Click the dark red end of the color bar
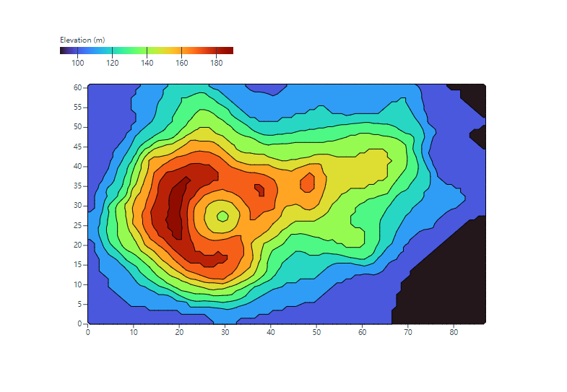567x392 pixels. click(x=227, y=51)
